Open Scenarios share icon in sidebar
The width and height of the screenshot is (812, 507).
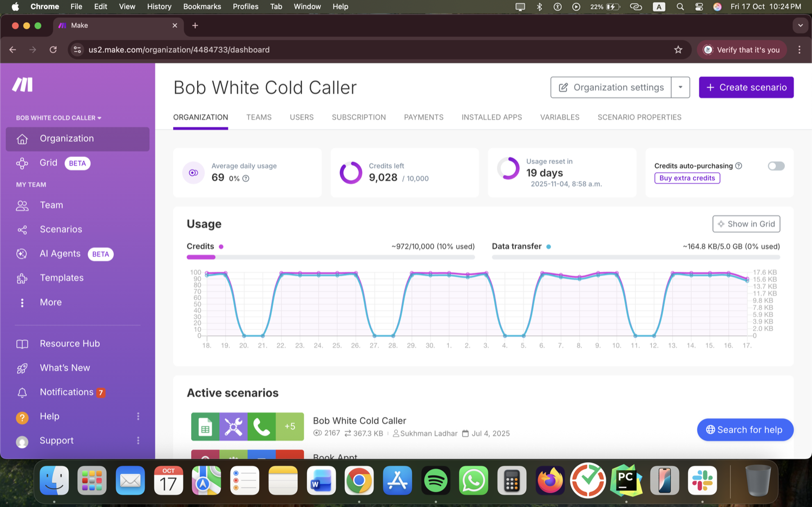(x=22, y=230)
